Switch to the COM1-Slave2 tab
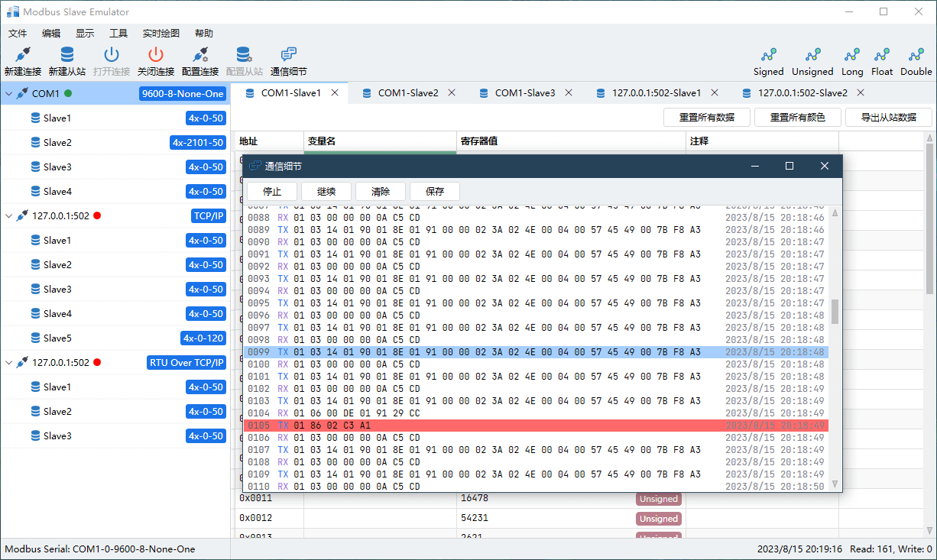Viewport: 937px width, 560px height. pos(407,93)
